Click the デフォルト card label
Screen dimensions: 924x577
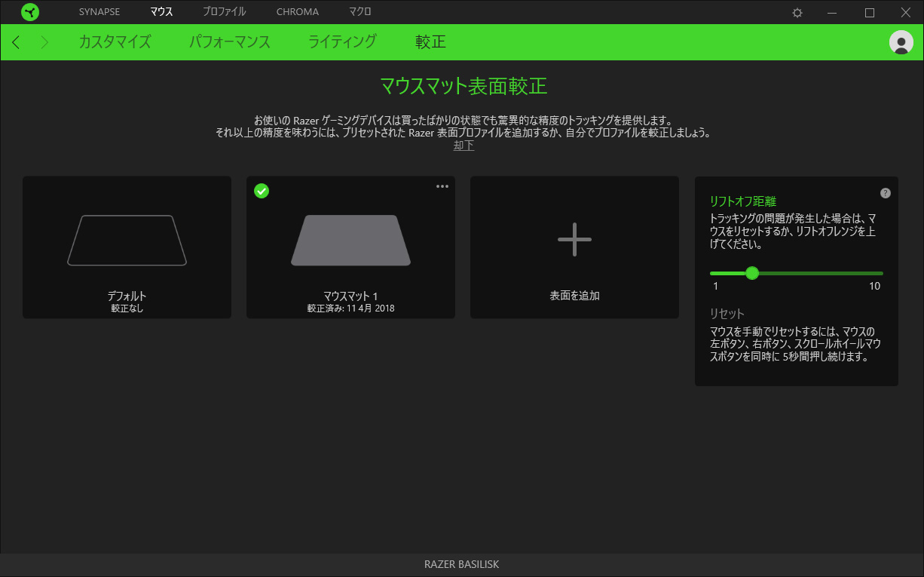127,296
